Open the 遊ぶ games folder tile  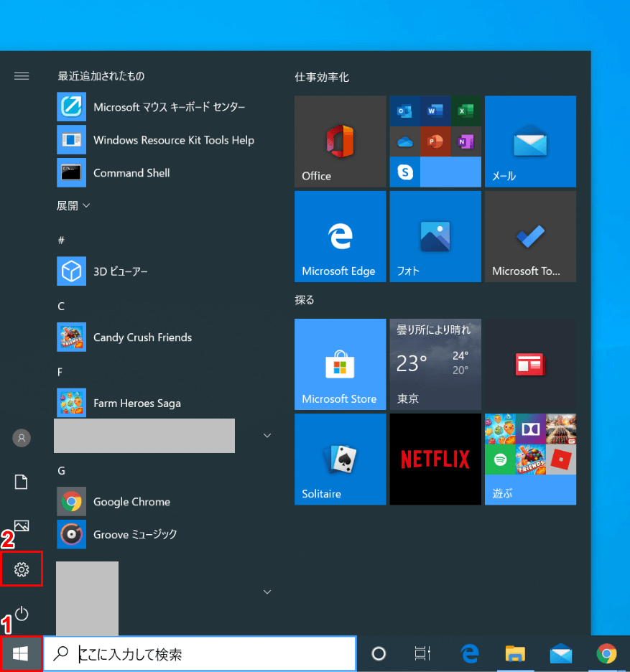coord(530,459)
